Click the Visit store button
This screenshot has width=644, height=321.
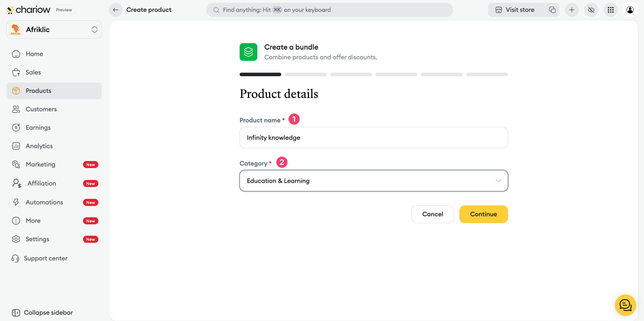(516, 10)
